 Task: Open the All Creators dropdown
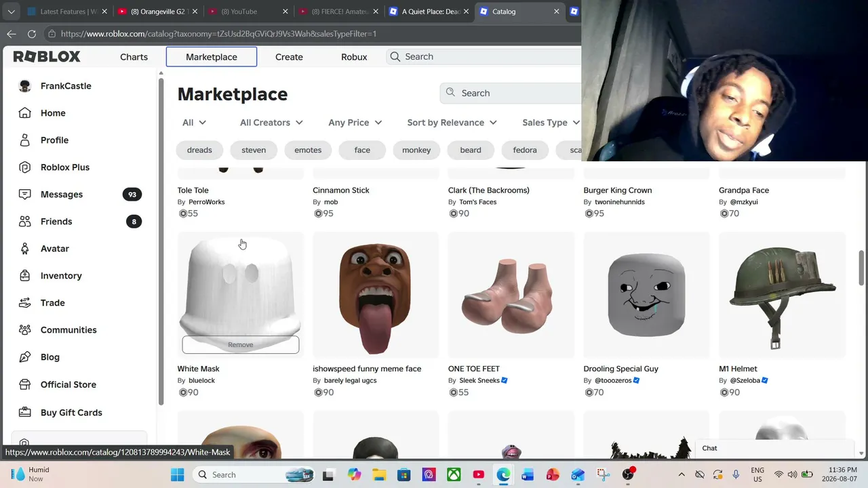271,123
